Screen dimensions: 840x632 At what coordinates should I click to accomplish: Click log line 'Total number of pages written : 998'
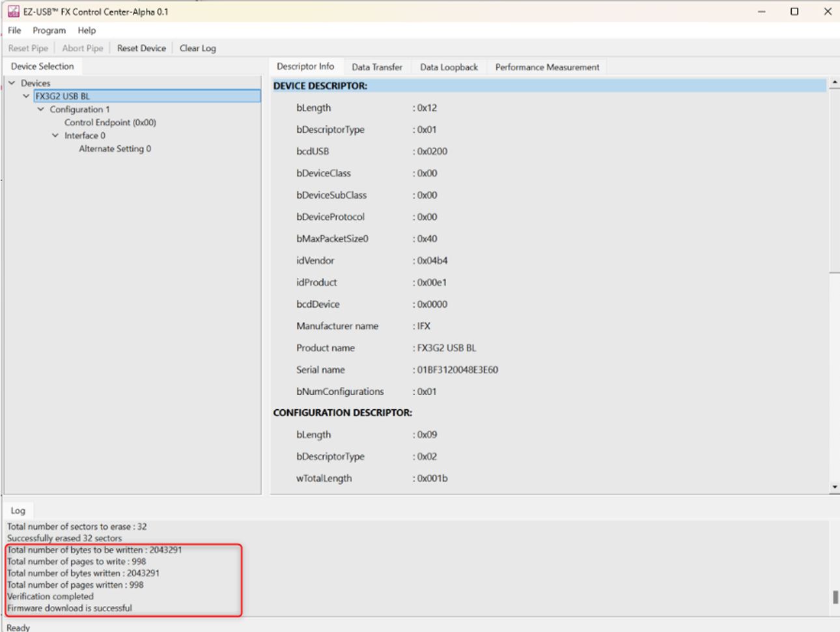coord(76,585)
